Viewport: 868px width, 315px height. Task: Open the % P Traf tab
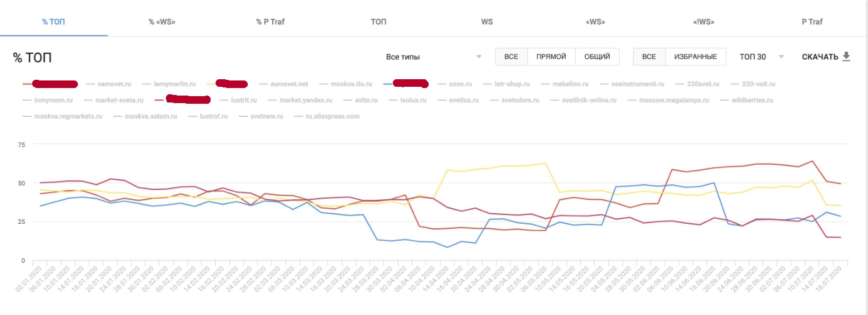[270, 22]
